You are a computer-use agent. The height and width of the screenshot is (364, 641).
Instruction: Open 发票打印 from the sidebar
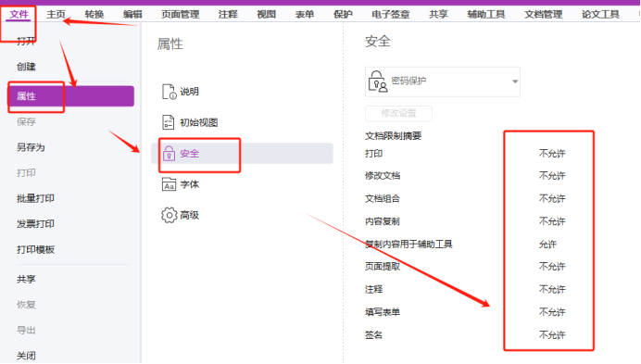point(35,224)
